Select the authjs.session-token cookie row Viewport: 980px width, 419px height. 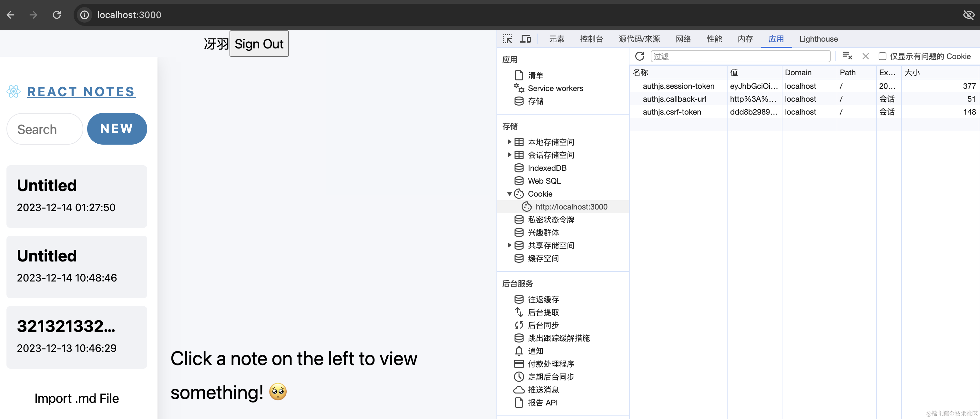[x=678, y=86]
